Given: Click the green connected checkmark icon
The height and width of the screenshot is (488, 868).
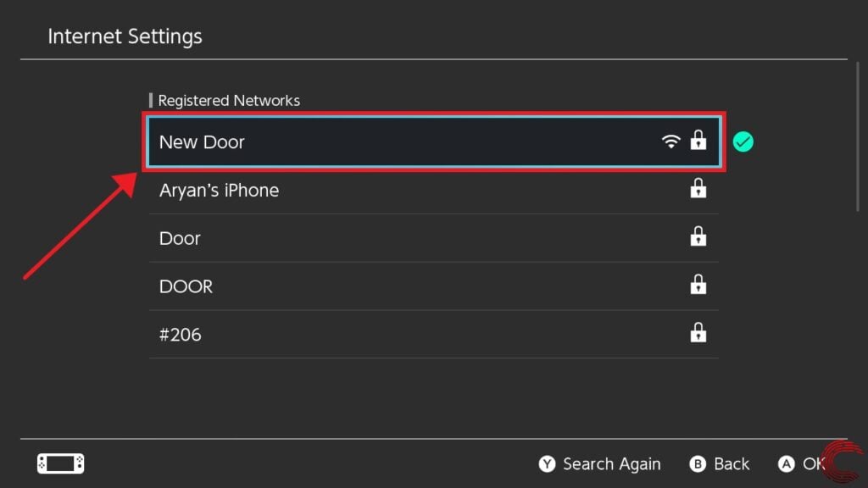Looking at the screenshot, I should [x=743, y=141].
